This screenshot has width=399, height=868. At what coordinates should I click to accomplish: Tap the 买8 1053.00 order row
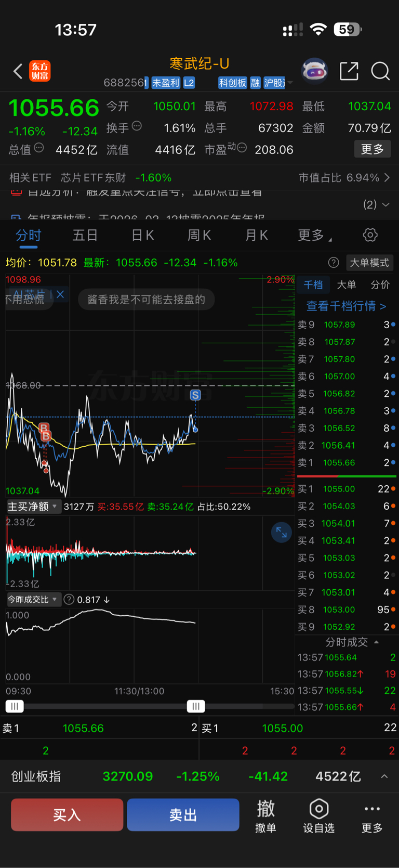click(347, 610)
